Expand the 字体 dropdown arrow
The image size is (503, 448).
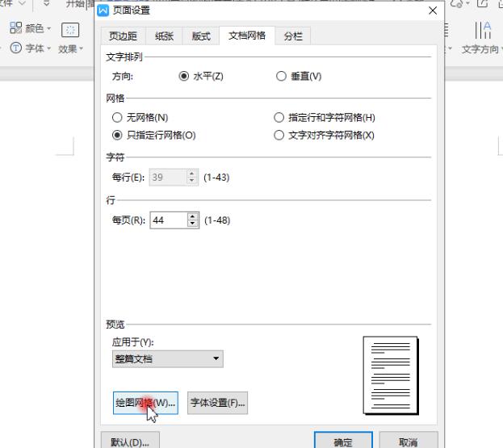[48, 48]
